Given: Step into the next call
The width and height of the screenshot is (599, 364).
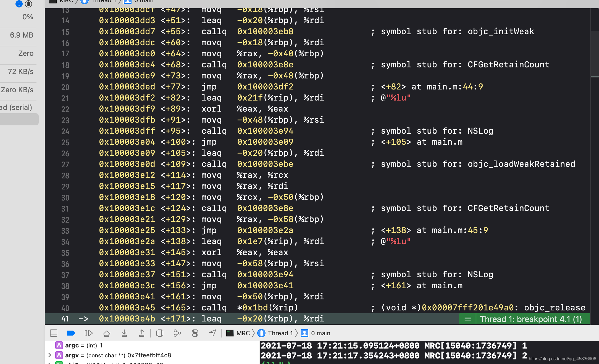Looking at the screenshot, I should click(124, 333).
